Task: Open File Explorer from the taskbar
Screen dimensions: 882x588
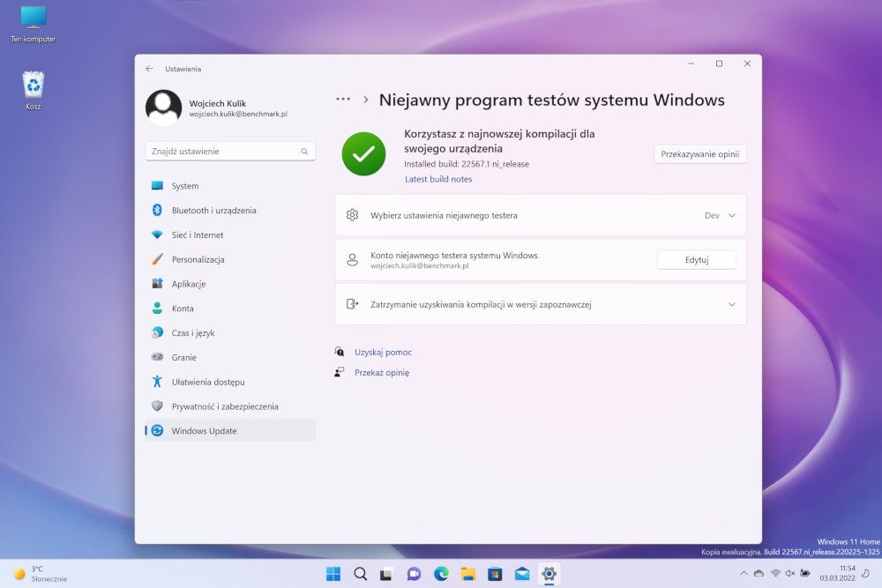Action: tap(468, 574)
